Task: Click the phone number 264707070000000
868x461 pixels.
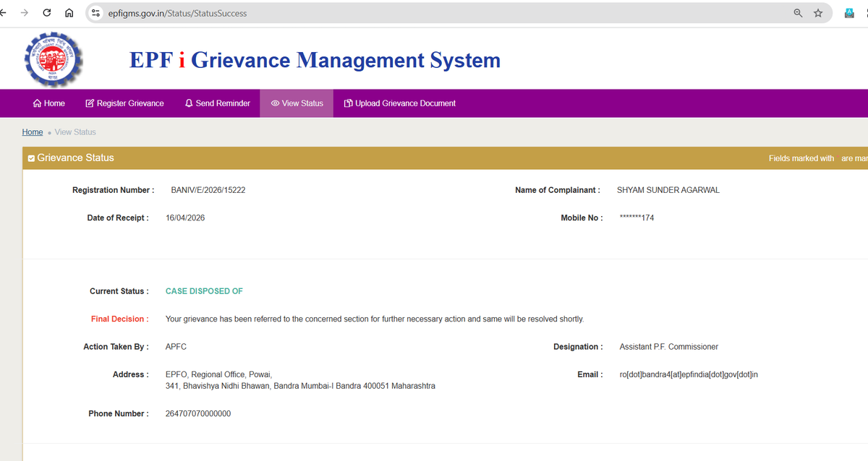Action: click(198, 413)
